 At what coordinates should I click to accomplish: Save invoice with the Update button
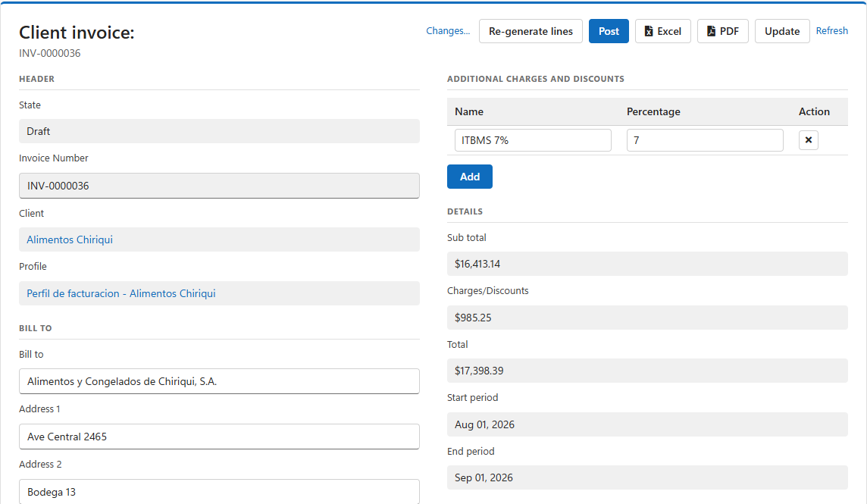coord(782,31)
